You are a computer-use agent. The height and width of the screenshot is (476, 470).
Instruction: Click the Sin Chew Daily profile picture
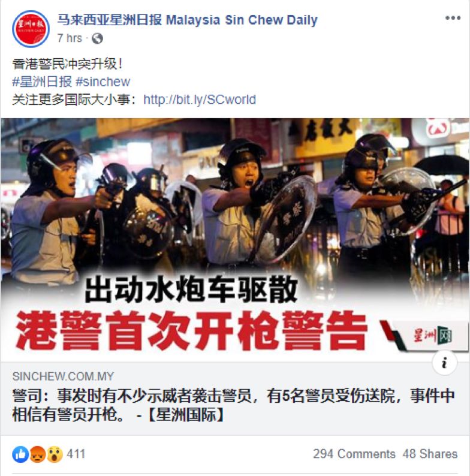(x=31, y=29)
